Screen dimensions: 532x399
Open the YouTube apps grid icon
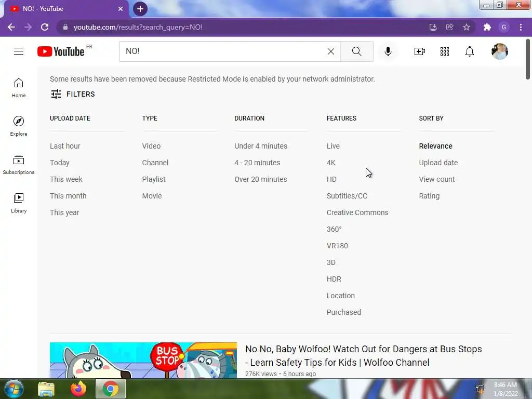[x=445, y=51]
